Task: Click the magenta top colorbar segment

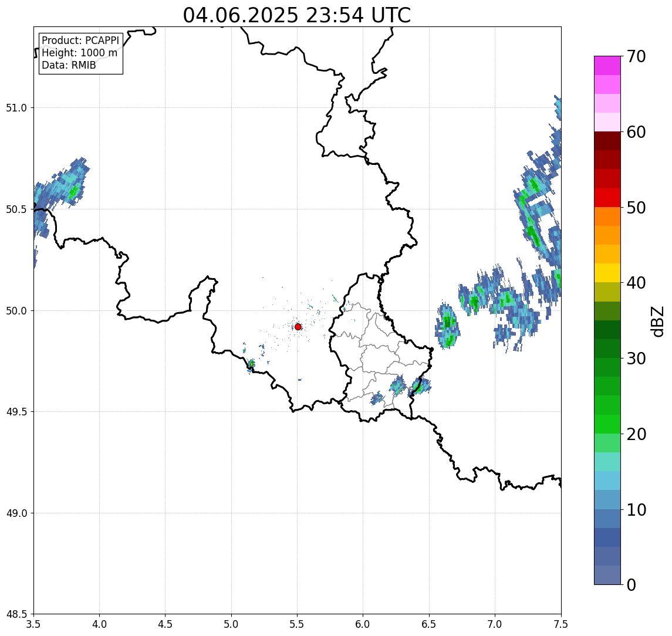Action: pos(607,66)
